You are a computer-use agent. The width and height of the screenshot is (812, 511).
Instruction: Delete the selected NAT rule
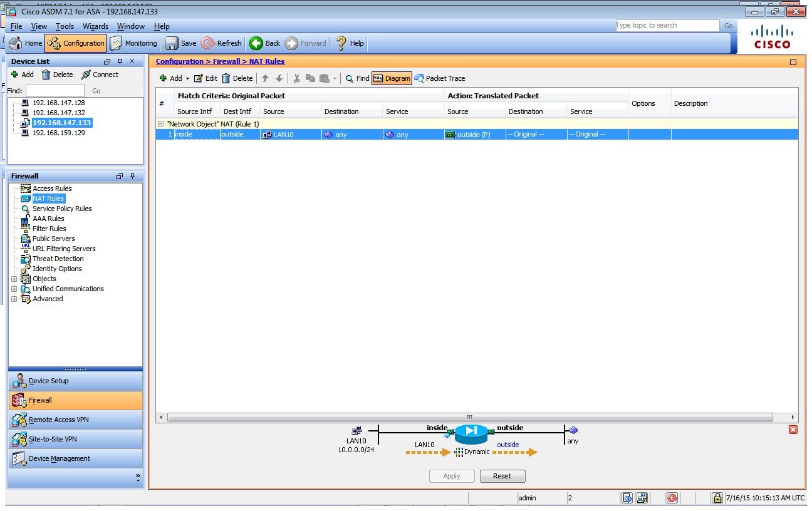click(x=237, y=78)
